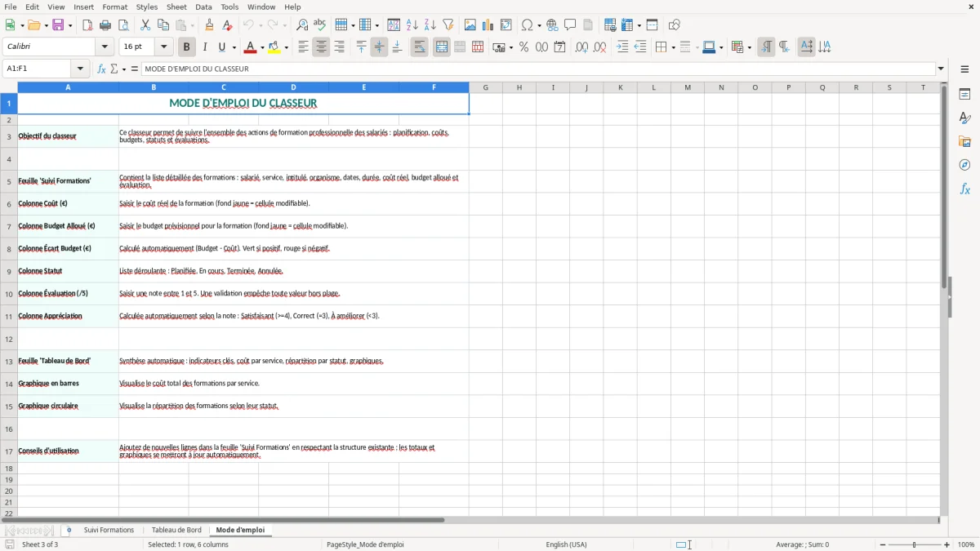Open the Data menu

coord(203,7)
